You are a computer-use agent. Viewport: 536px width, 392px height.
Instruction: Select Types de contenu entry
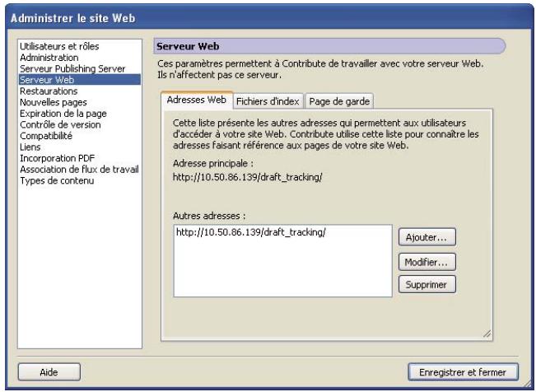click(80, 180)
